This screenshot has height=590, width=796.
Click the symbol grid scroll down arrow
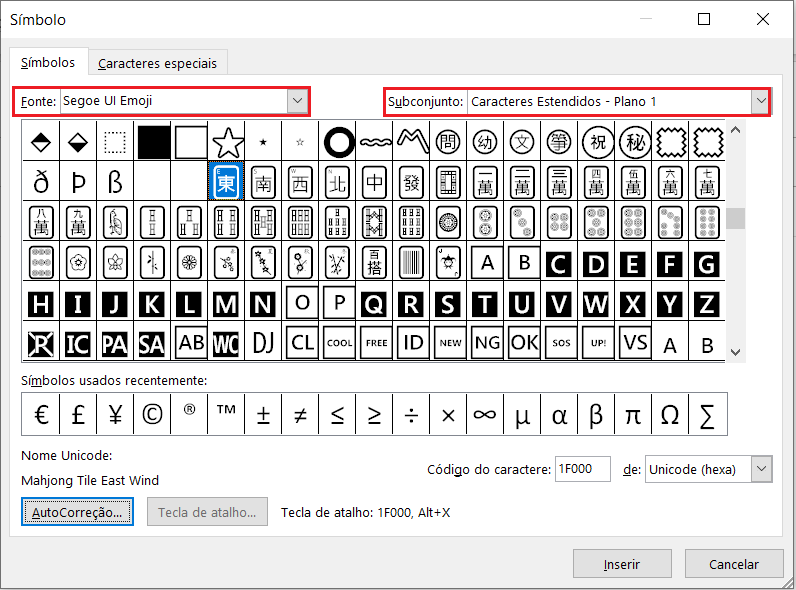point(735,352)
